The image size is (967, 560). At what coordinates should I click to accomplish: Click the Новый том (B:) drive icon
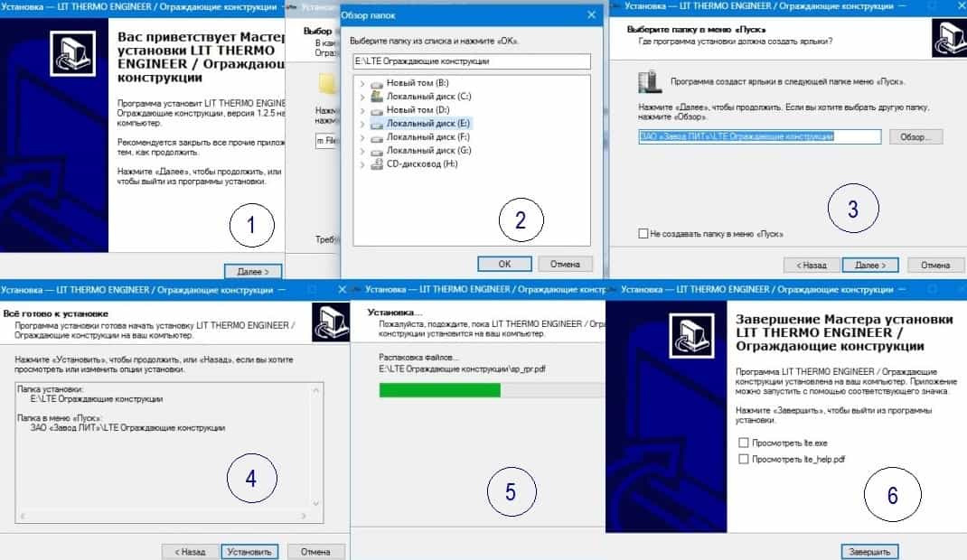point(377,82)
